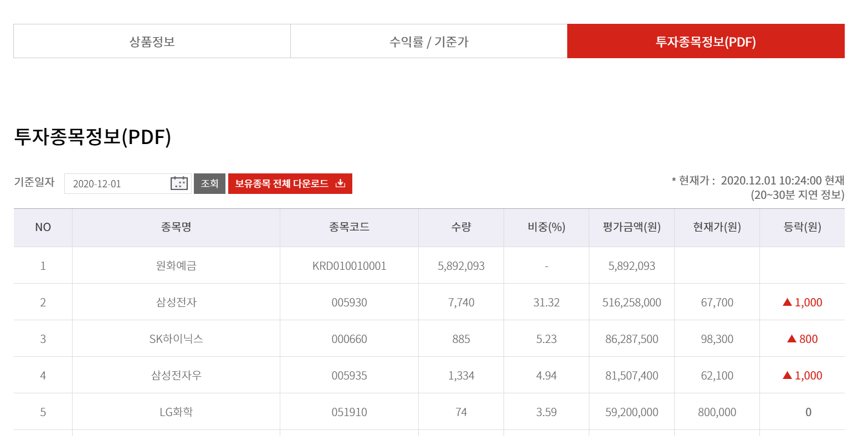Select the SK하이닉스 stock name

[x=176, y=339]
